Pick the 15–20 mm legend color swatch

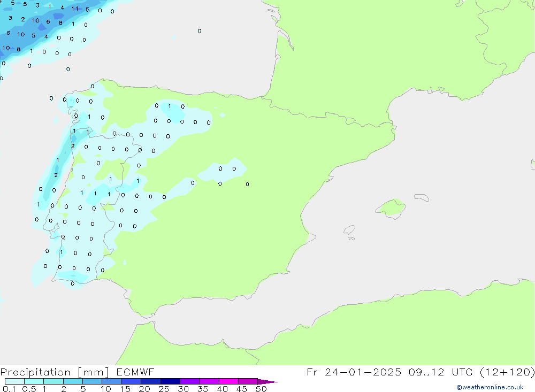(132, 381)
